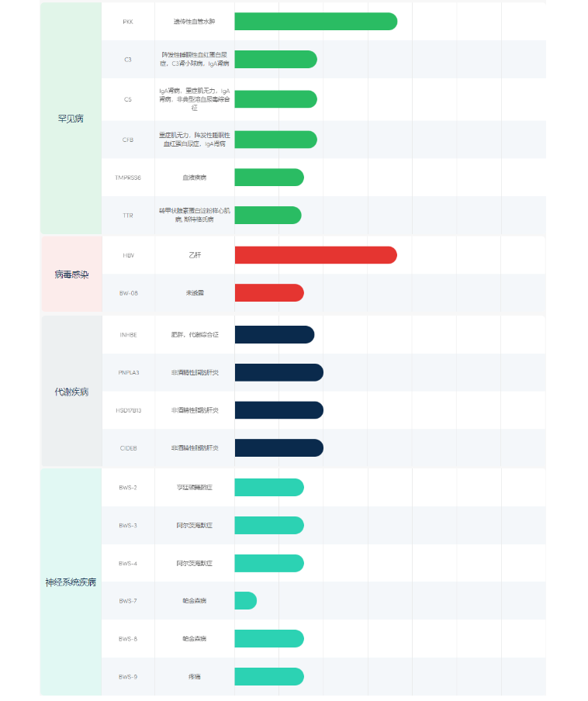
Task: Click the 代谢疾病 category cell
Action: [x=71, y=392]
